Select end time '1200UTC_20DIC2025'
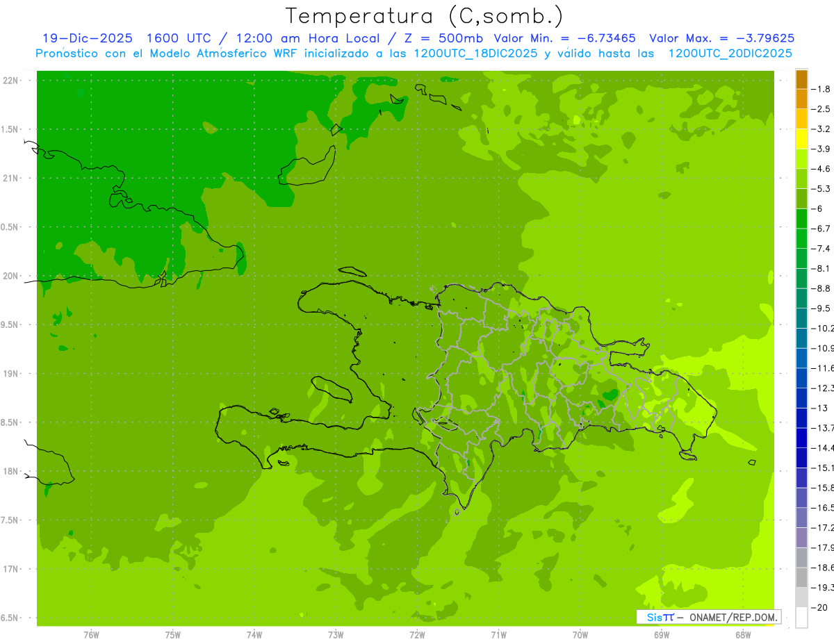The width and height of the screenshot is (834, 644). 730,53
